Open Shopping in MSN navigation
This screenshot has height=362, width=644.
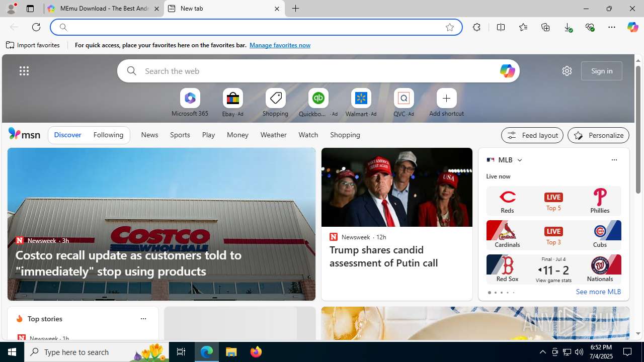(345, 135)
